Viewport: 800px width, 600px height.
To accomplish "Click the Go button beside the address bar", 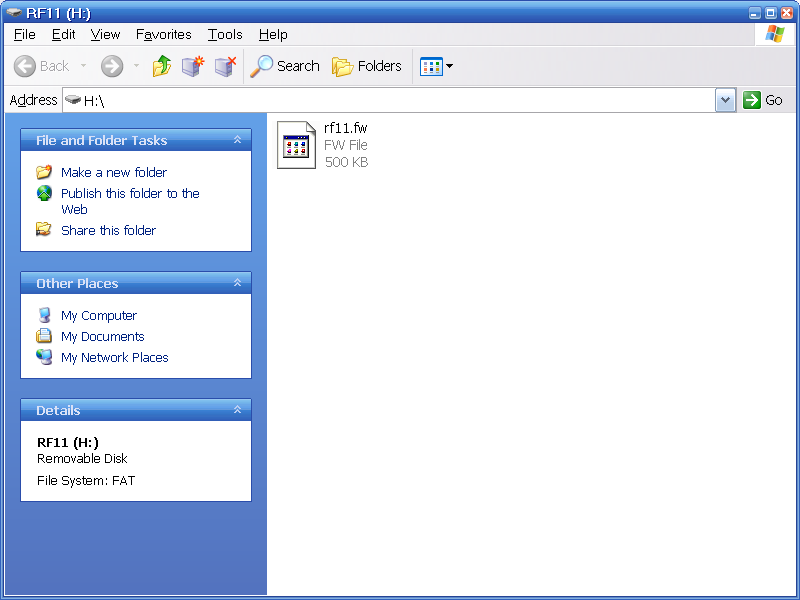I will (x=763, y=100).
